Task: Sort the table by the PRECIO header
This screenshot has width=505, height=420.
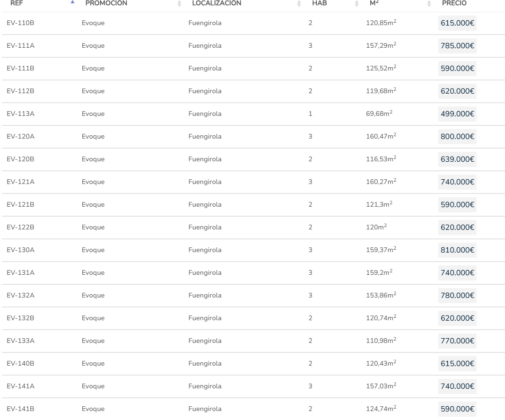Action: coord(454,3)
